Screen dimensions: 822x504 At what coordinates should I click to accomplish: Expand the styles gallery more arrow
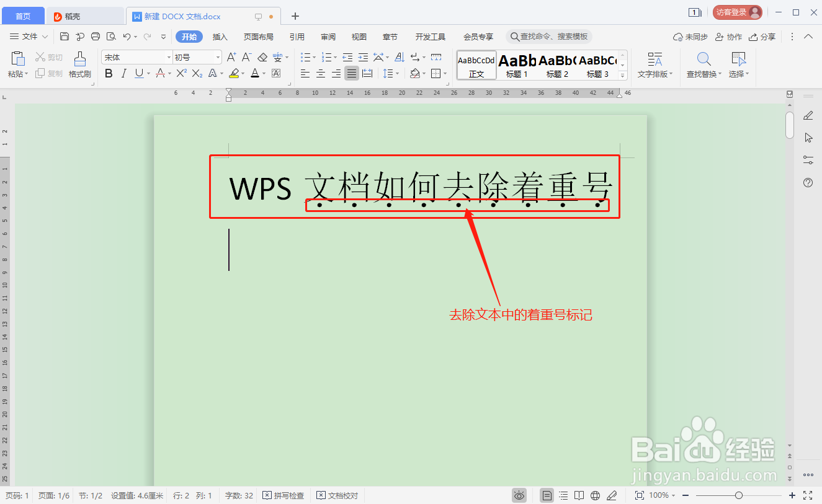pos(623,75)
